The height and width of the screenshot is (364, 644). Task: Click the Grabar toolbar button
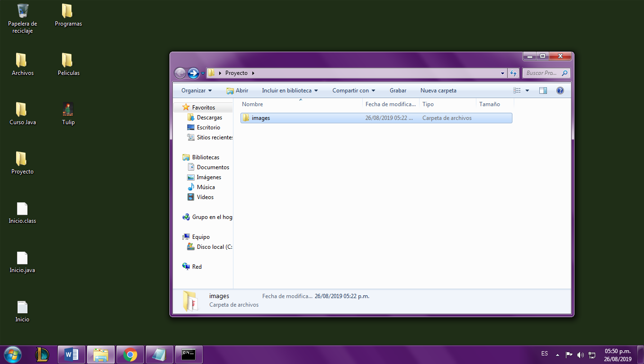pyautogui.click(x=398, y=91)
